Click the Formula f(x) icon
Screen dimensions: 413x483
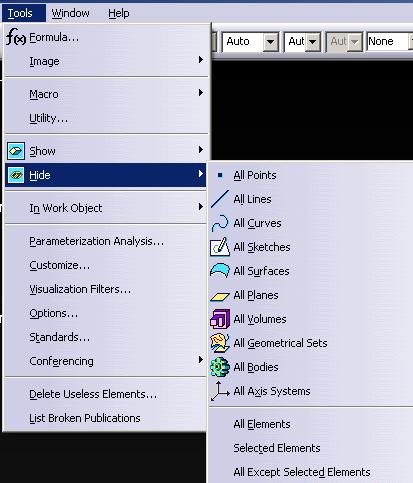click(x=16, y=37)
